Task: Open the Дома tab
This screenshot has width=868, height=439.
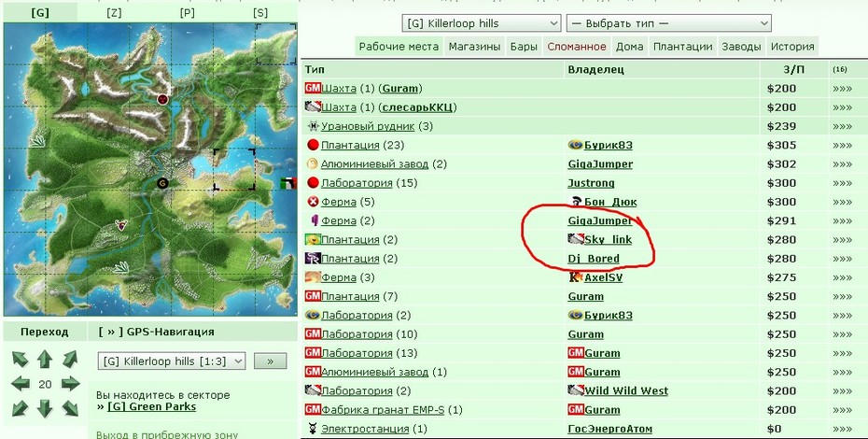Action: tap(630, 47)
